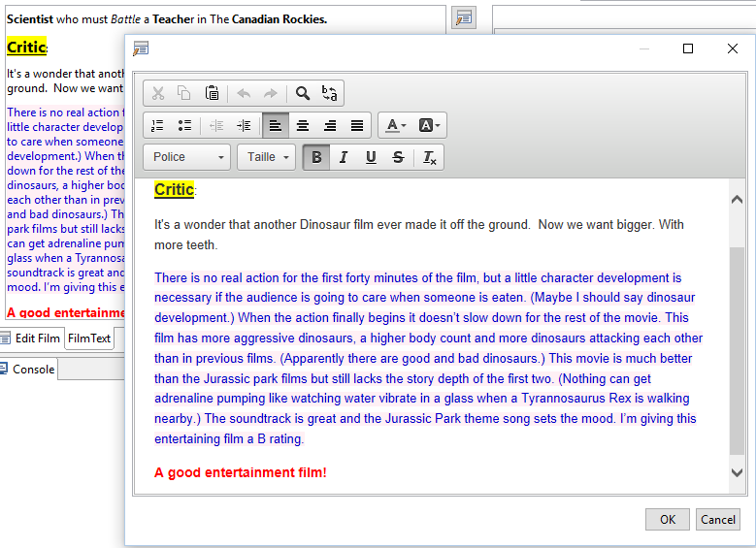This screenshot has width=756, height=548.
Task: Insert a numbered list
Action: [x=157, y=125]
